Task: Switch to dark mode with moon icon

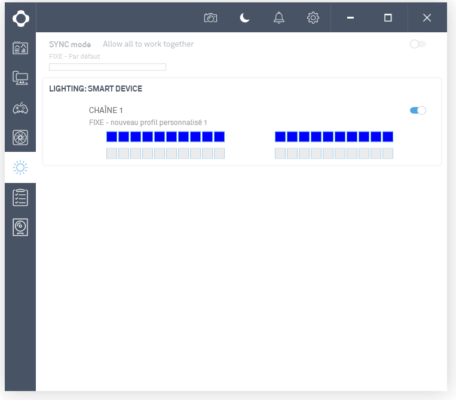Action: point(245,18)
